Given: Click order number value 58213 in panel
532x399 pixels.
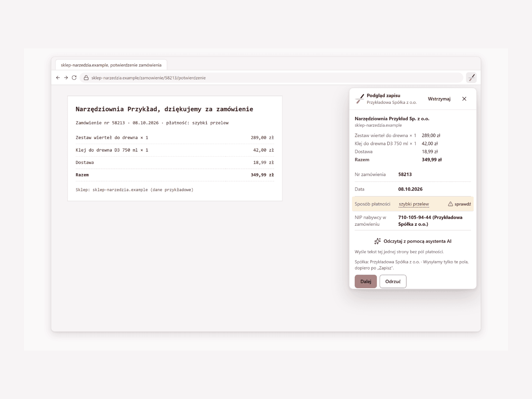Looking at the screenshot, I should 405,174.
